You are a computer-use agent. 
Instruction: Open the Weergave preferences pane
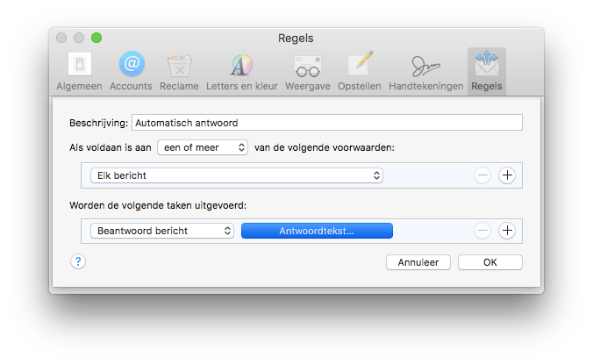click(307, 71)
